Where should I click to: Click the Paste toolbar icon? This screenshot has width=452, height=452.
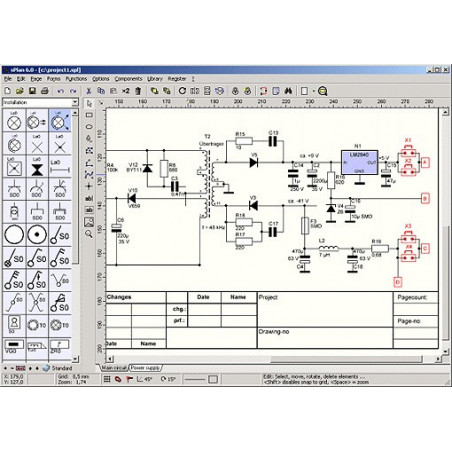coord(113,91)
